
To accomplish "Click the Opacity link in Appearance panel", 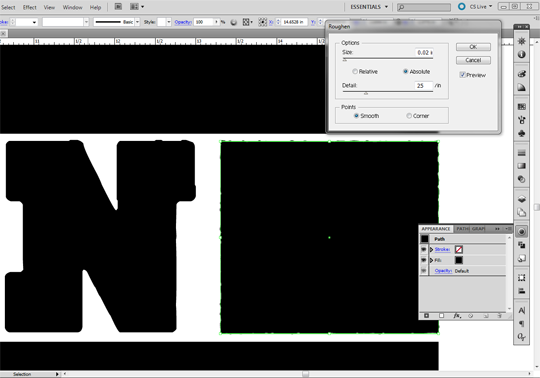I will pos(443,271).
